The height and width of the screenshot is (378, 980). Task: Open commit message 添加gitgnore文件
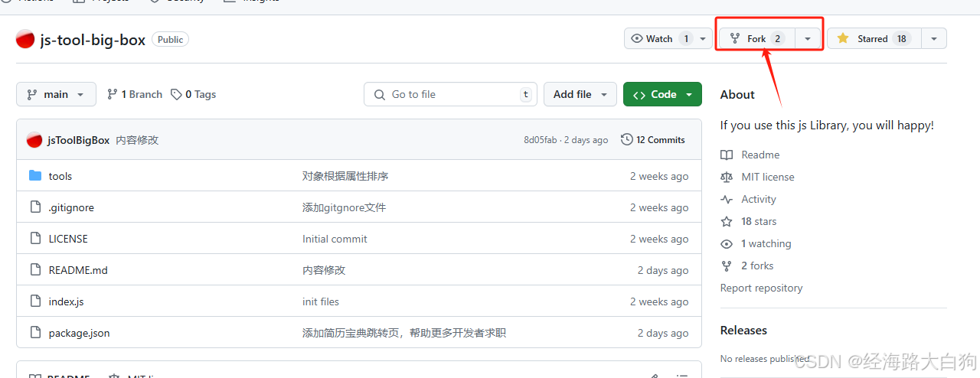[345, 207]
